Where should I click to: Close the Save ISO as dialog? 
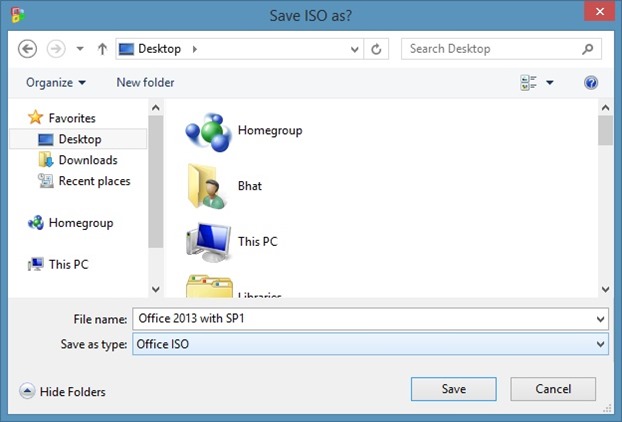pos(600,12)
